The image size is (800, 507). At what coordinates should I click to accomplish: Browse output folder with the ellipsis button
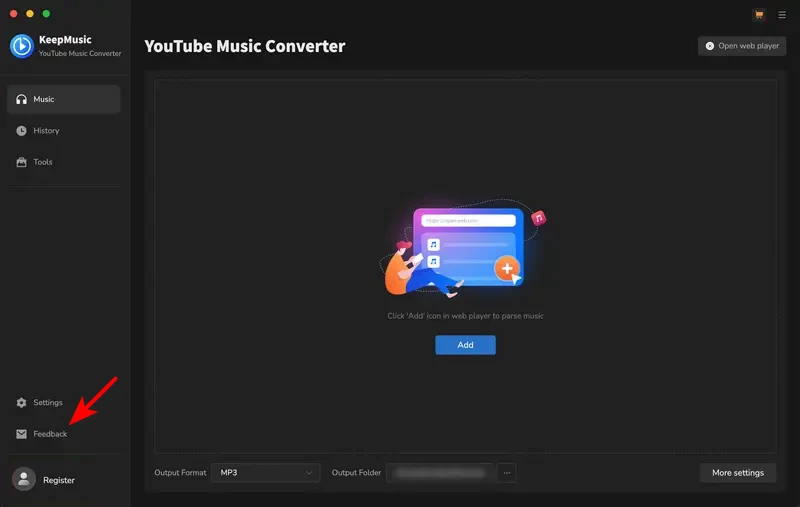tap(507, 473)
